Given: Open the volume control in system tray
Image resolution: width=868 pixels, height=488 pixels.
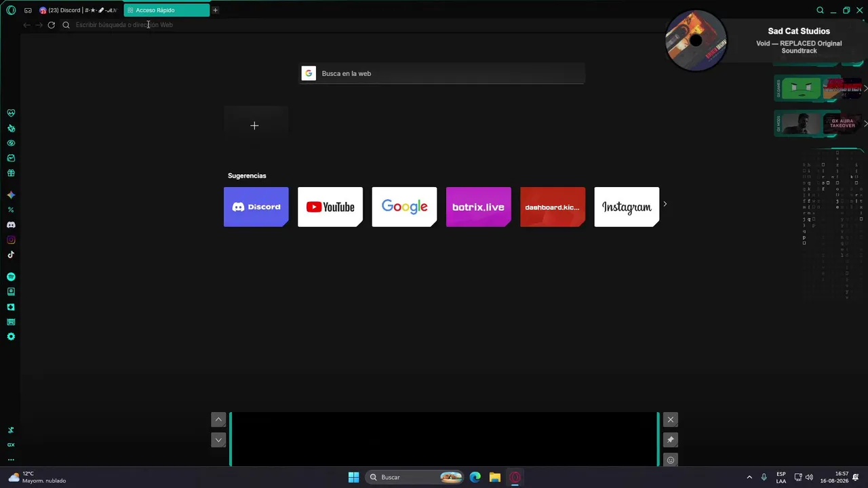Looking at the screenshot, I should click(x=808, y=477).
